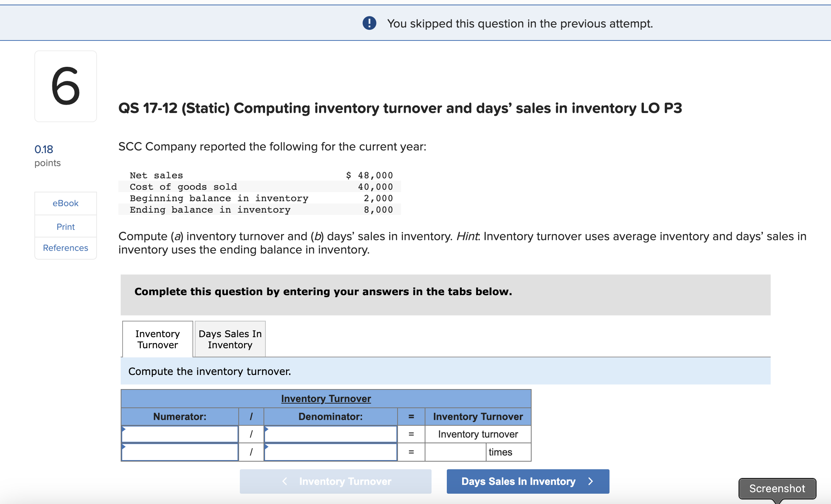The height and width of the screenshot is (504, 831).
Task: Open first row denominator dropdown
Action: [330, 434]
